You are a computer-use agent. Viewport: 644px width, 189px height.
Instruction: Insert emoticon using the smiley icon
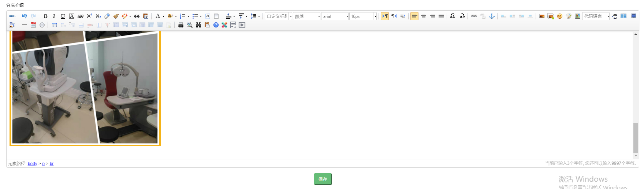(559, 16)
